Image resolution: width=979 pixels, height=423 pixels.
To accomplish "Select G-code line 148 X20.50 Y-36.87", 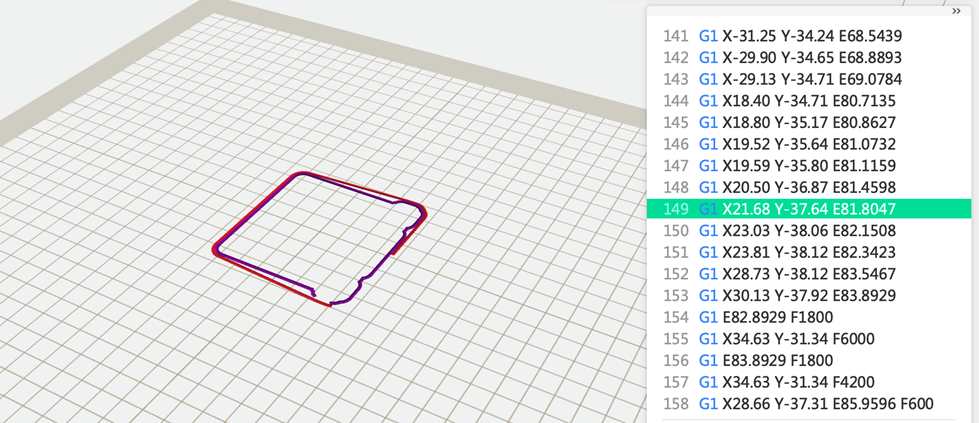I will click(x=809, y=187).
